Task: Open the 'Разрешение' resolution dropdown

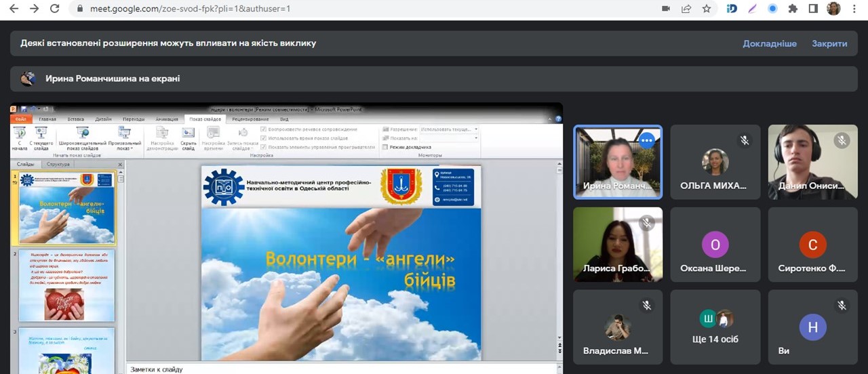Action: click(x=449, y=129)
